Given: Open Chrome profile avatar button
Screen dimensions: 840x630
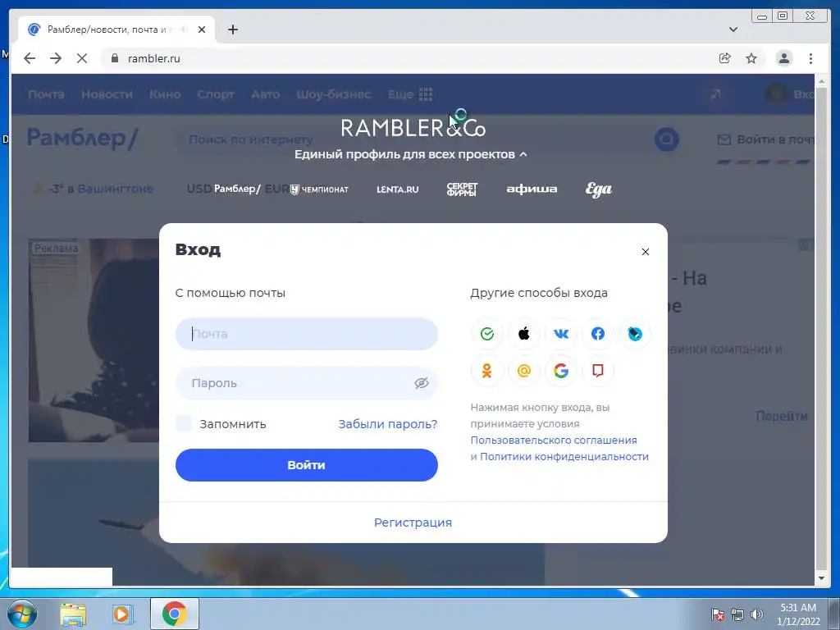Looking at the screenshot, I should tap(783, 58).
